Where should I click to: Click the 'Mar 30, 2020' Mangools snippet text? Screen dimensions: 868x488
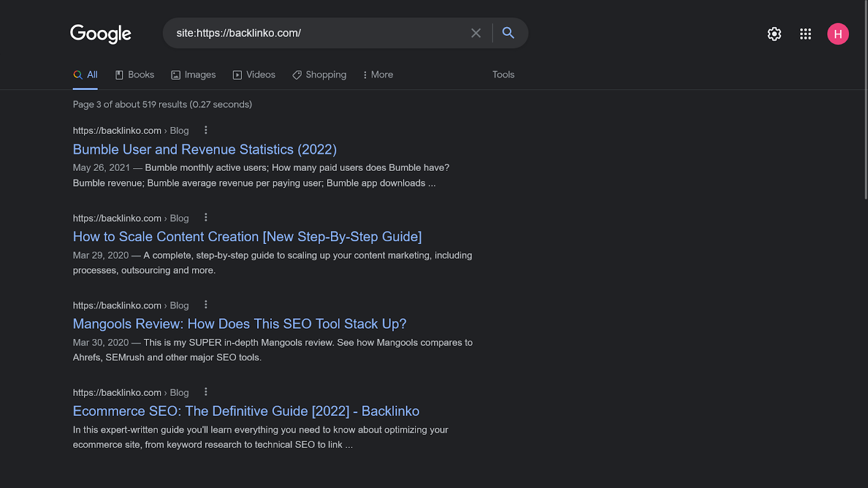click(273, 350)
